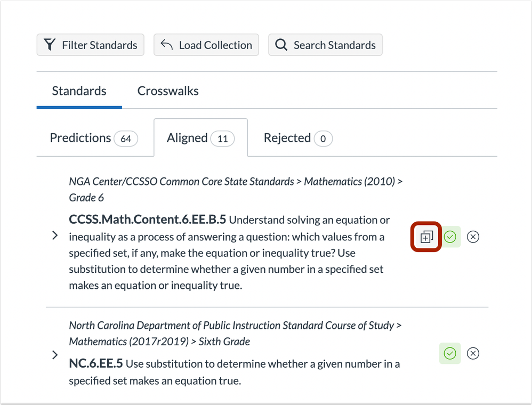532x405 pixels.
Task: Click the add-to-collection icon for CCSS.Math.Content.6.EE.B.5
Action: 426,237
